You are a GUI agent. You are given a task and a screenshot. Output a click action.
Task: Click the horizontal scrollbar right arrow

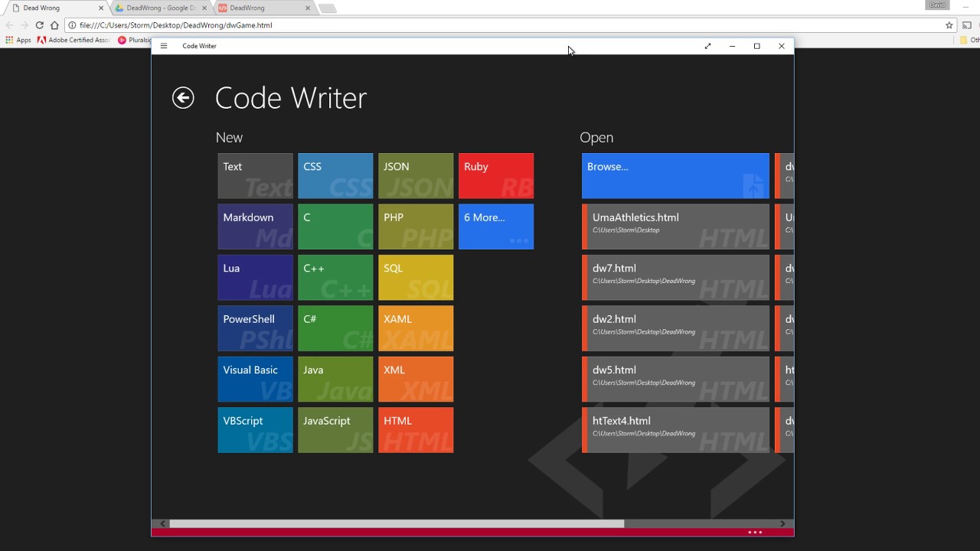pyautogui.click(x=782, y=523)
